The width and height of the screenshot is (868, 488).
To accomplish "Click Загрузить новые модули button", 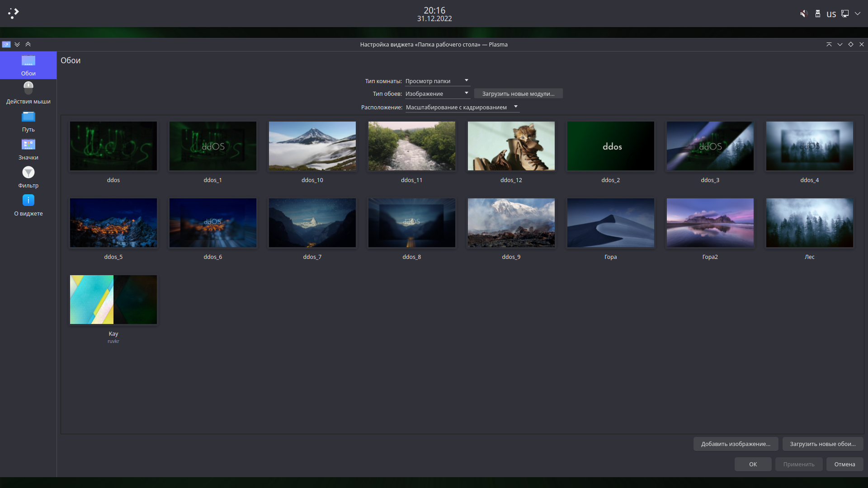I will coord(518,94).
